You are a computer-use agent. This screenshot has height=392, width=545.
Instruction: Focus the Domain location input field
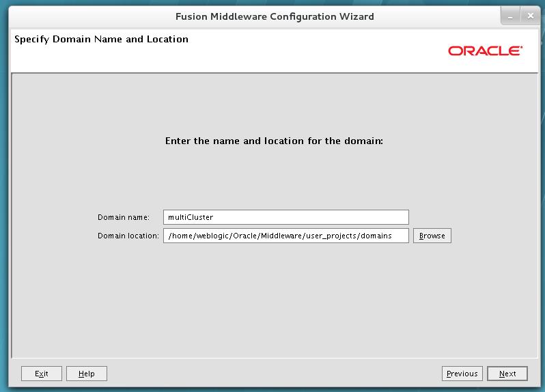pyautogui.click(x=285, y=236)
